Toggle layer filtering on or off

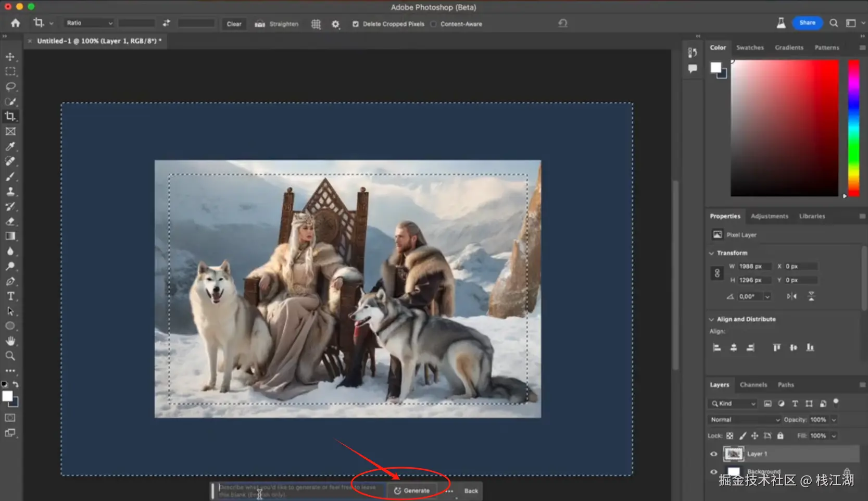point(836,402)
